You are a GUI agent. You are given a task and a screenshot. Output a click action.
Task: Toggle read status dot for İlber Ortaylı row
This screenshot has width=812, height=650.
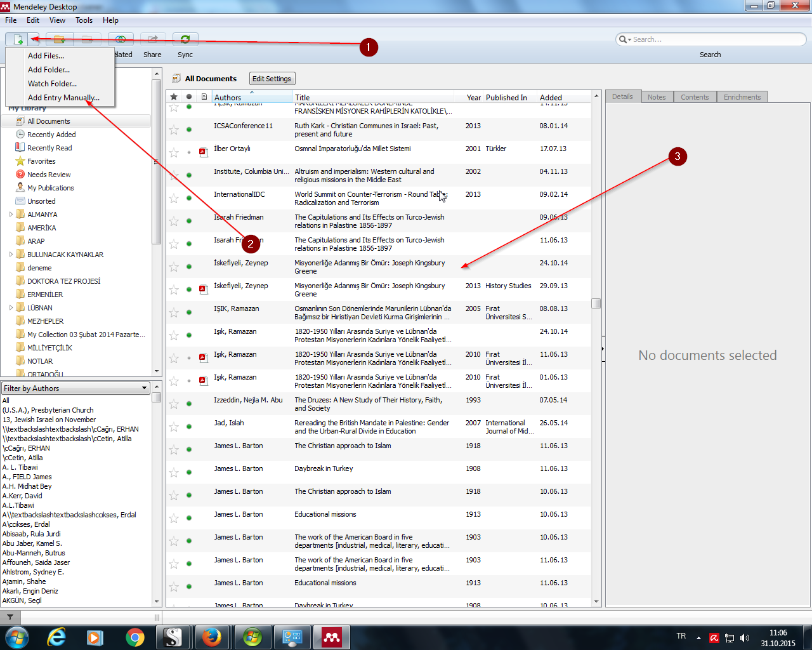pos(189,152)
